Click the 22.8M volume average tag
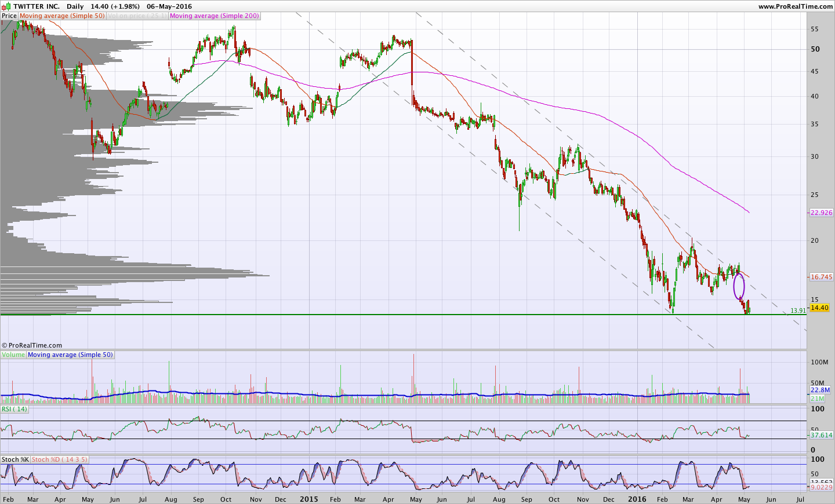This screenshot has width=835, height=504. coord(821,390)
